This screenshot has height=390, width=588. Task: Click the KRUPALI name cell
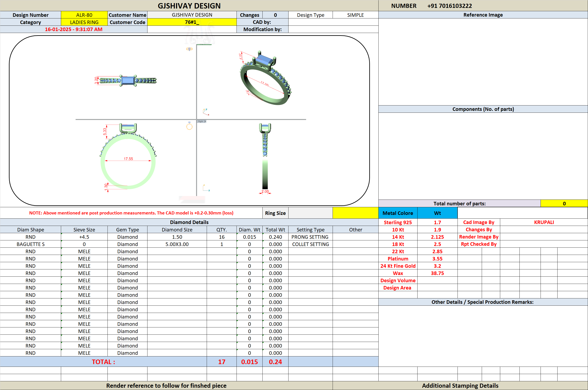point(544,222)
